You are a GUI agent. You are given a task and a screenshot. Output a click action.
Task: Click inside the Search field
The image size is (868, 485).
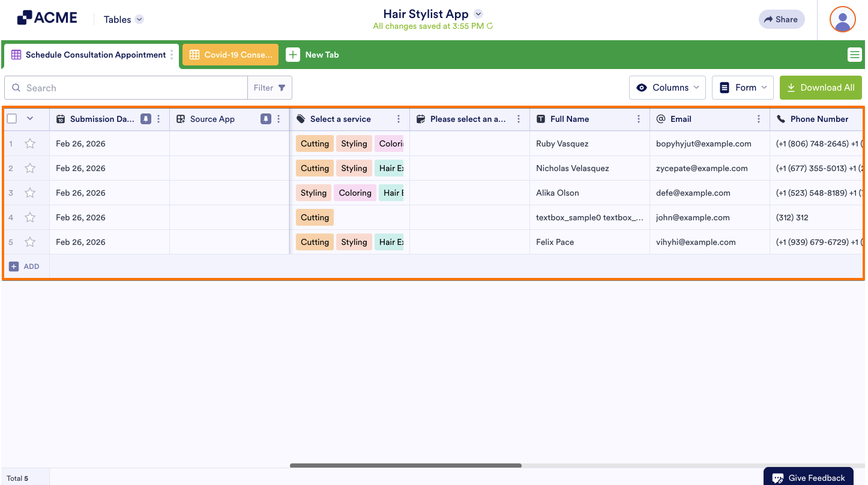click(125, 88)
